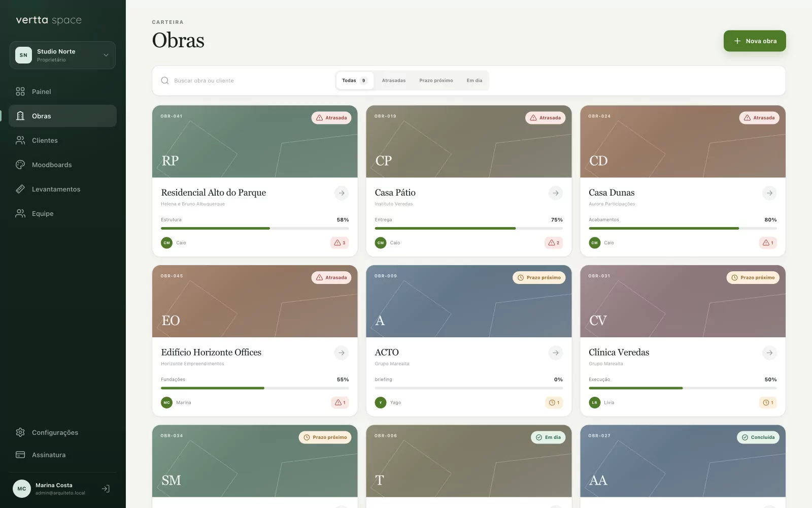Image resolution: width=812 pixels, height=508 pixels.
Task: Select the Obras building icon
Action: 20,116
